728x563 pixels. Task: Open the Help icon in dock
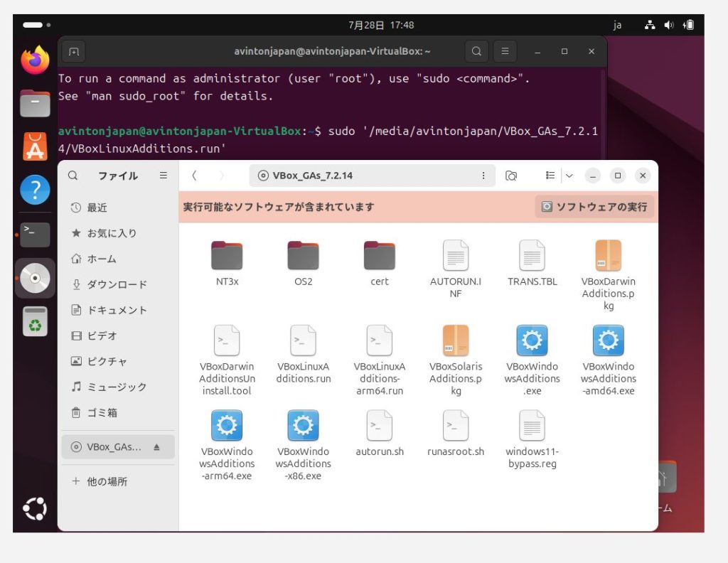click(35, 189)
